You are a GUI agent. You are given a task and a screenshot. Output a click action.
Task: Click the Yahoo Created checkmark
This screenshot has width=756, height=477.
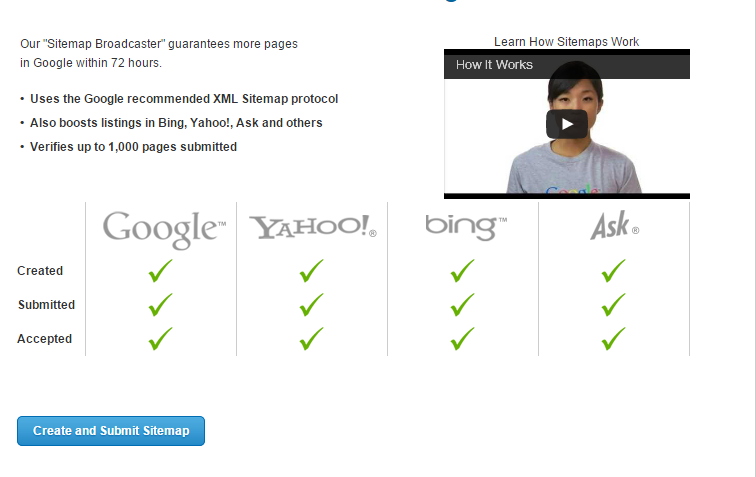(x=311, y=271)
